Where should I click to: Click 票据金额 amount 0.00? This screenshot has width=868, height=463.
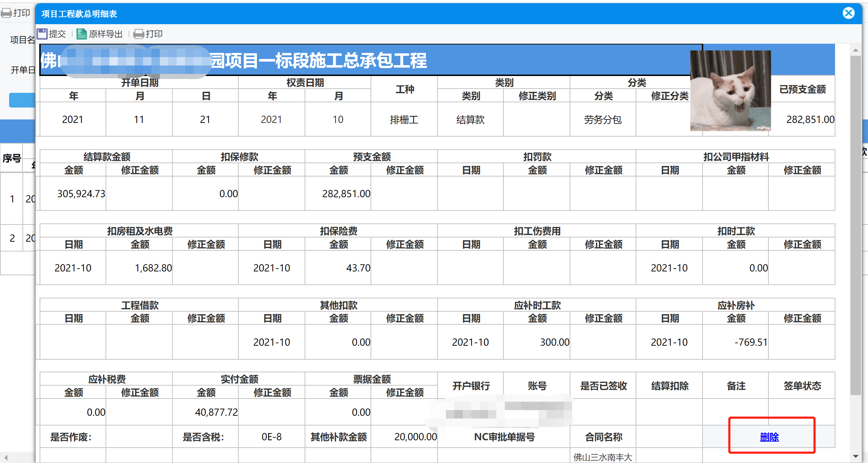pos(361,412)
